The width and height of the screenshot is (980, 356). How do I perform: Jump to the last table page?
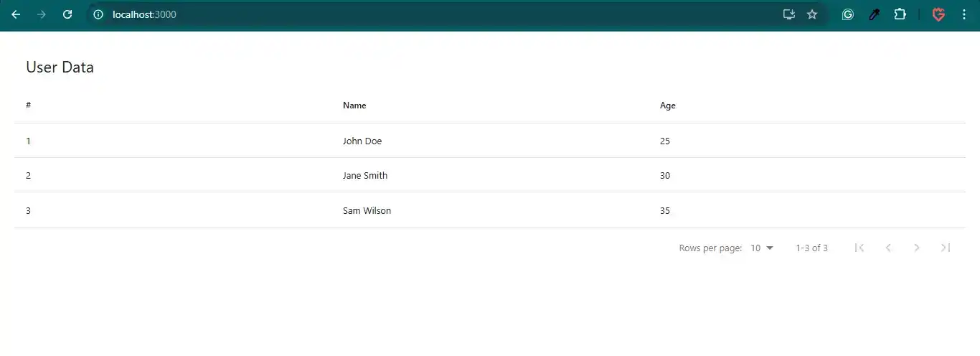tap(946, 248)
